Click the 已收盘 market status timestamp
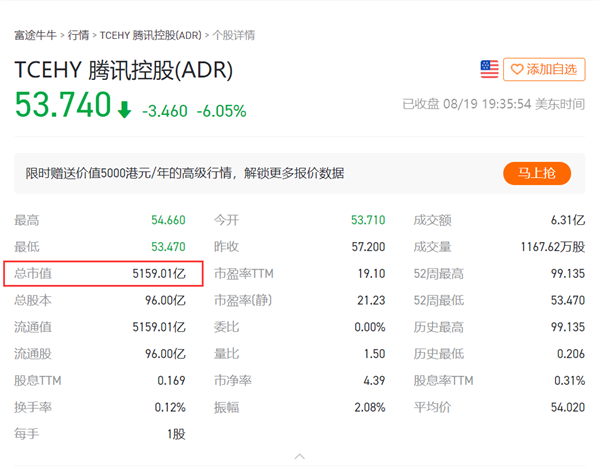Screen dimensions: 600x469 tap(493, 104)
